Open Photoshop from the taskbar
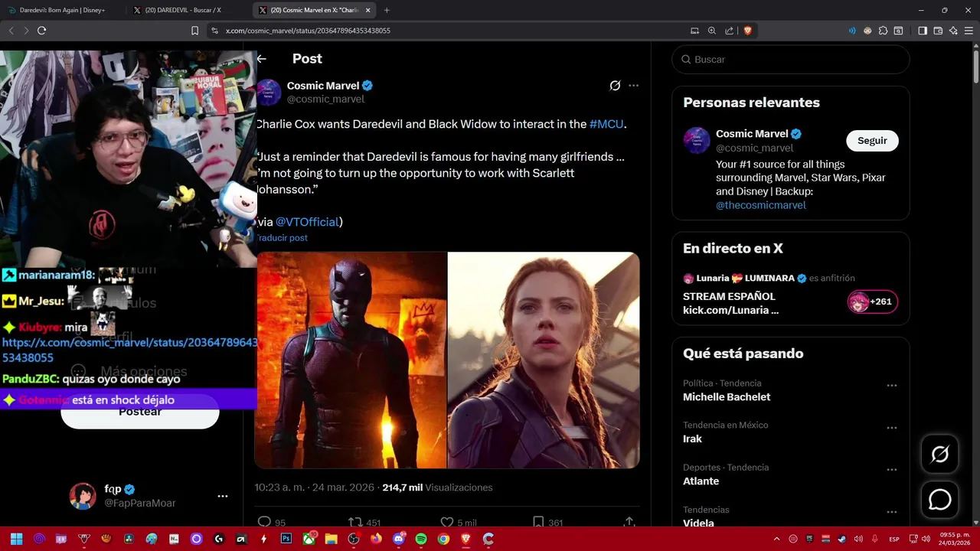Viewport: 980px width, 551px height. click(286, 539)
